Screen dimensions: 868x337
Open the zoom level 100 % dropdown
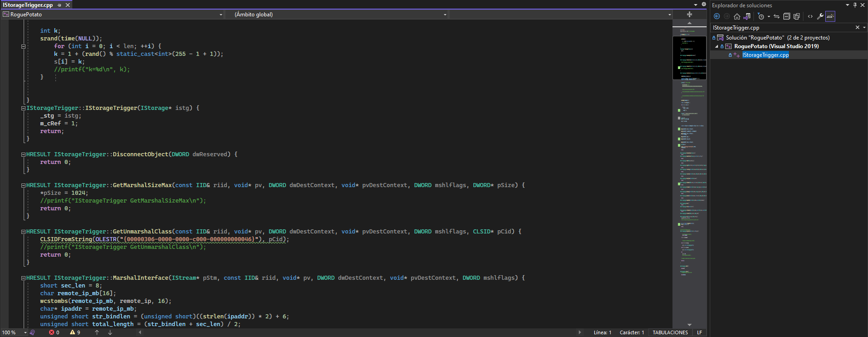(x=25, y=332)
